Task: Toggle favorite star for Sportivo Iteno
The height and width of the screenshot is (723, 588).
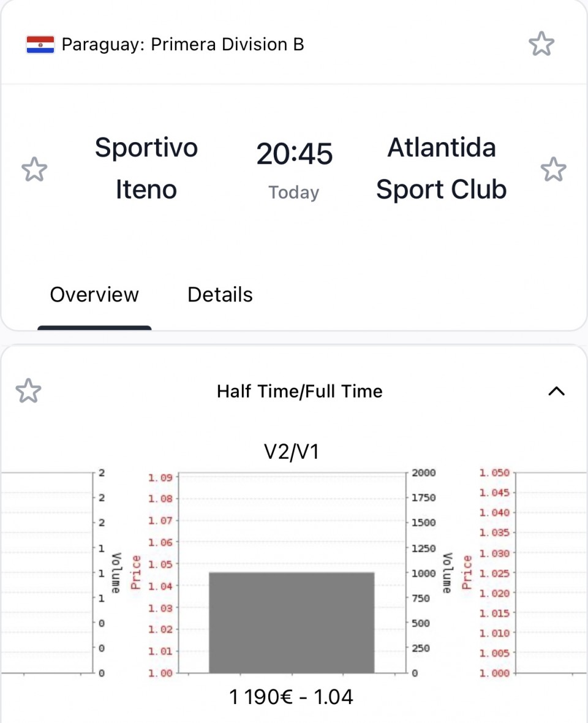Action: click(34, 169)
